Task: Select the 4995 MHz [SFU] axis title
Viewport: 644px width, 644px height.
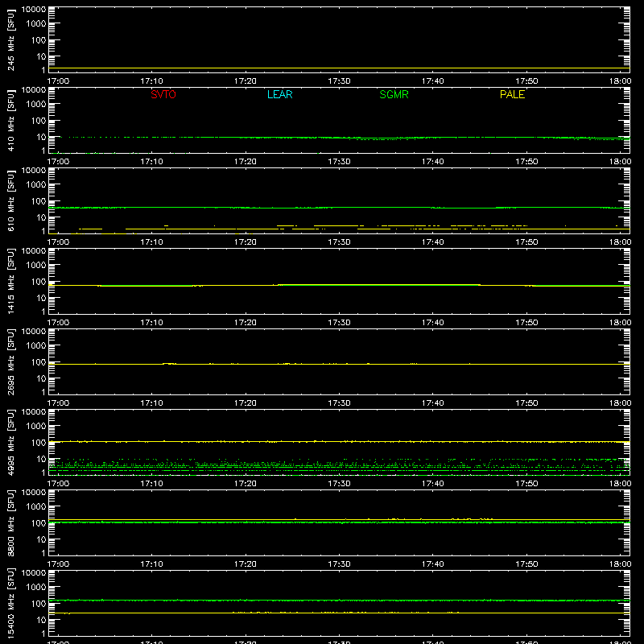Action: (x=10, y=442)
